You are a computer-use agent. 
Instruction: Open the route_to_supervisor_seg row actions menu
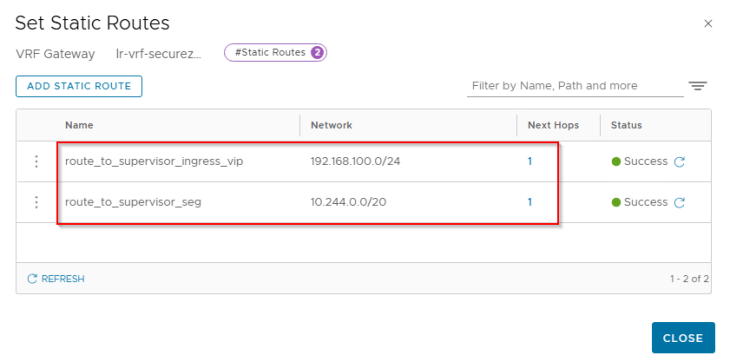click(36, 202)
